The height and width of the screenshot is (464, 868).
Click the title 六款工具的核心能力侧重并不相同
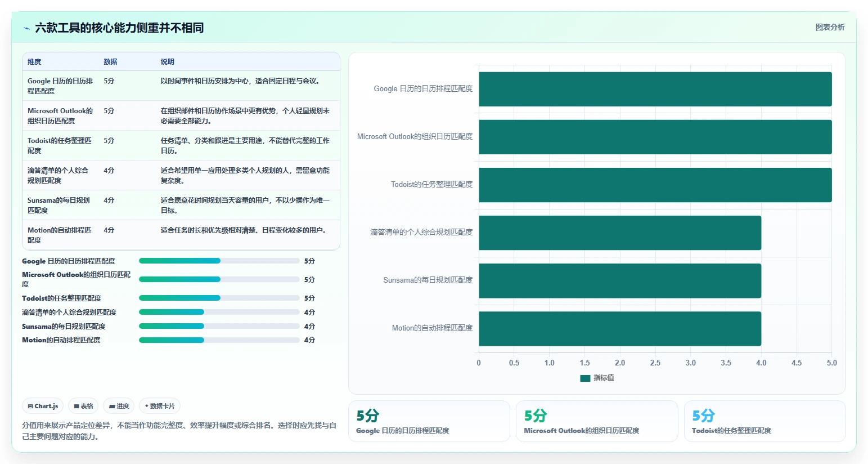[x=119, y=28]
